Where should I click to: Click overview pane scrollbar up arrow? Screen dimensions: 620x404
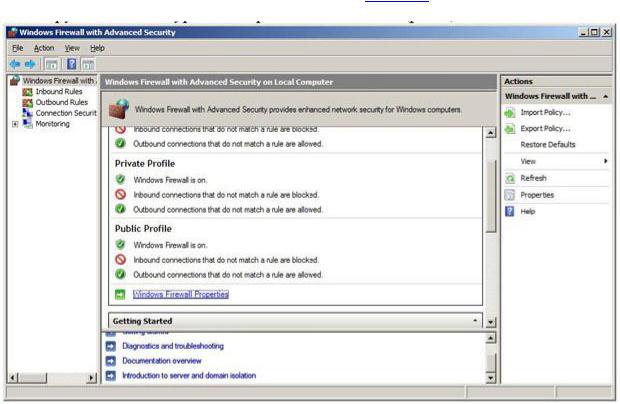tap(490, 133)
